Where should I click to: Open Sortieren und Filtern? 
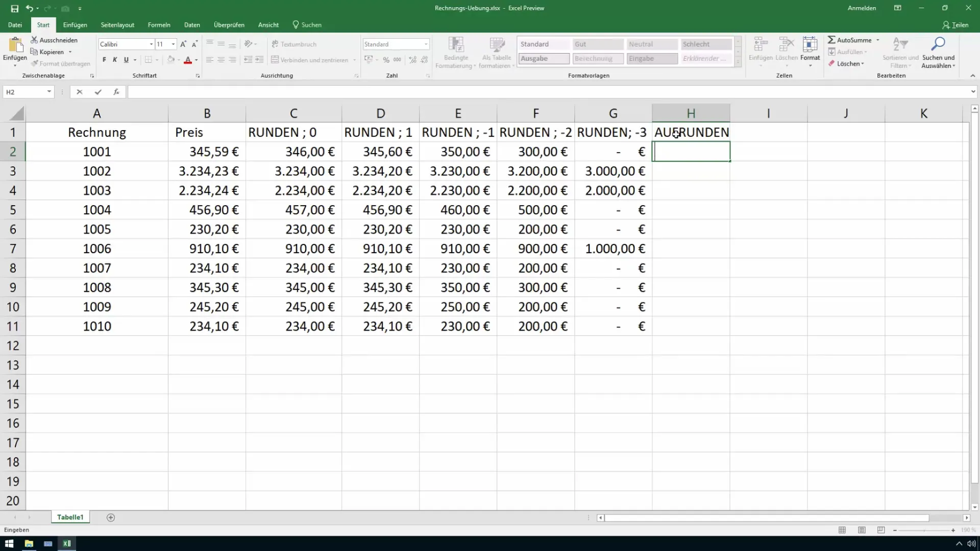click(900, 52)
